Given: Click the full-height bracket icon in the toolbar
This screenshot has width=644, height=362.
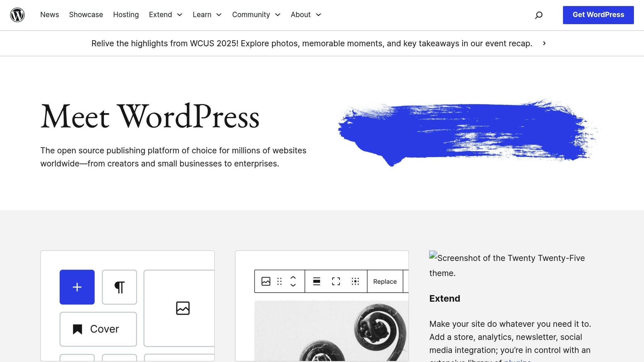Looking at the screenshot, I should (336, 281).
